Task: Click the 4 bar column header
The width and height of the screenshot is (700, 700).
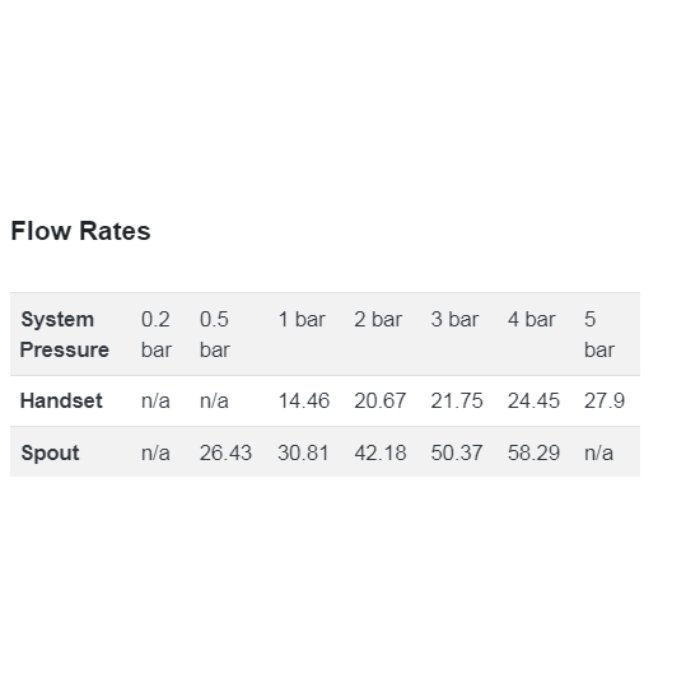Action: pyautogui.click(x=531, y=319)
